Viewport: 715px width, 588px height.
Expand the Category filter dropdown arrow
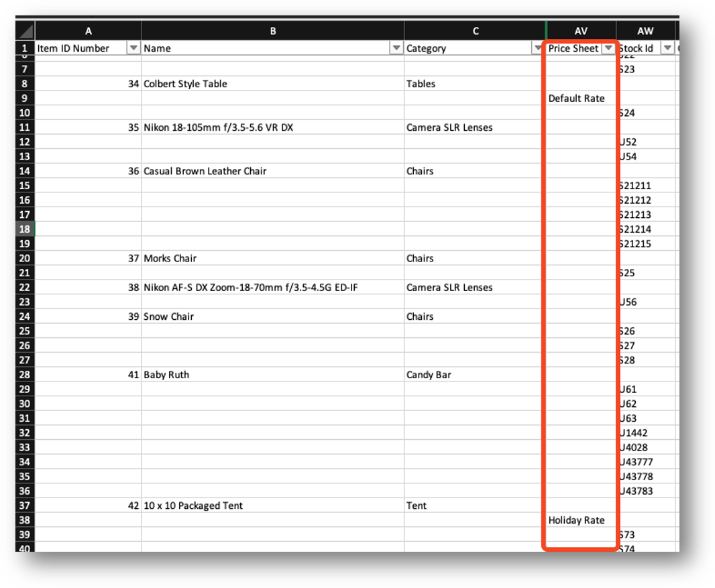(x=538, y=48)
